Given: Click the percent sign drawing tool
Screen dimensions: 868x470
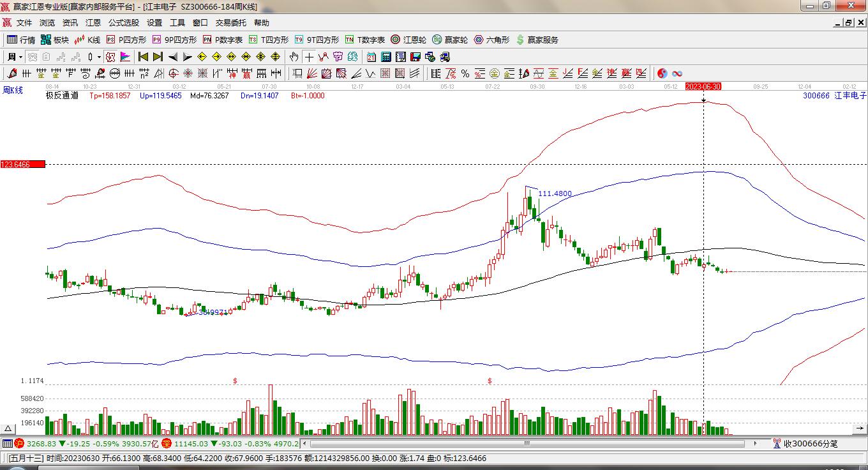Looking at the screenshot, I should (465, 73).
